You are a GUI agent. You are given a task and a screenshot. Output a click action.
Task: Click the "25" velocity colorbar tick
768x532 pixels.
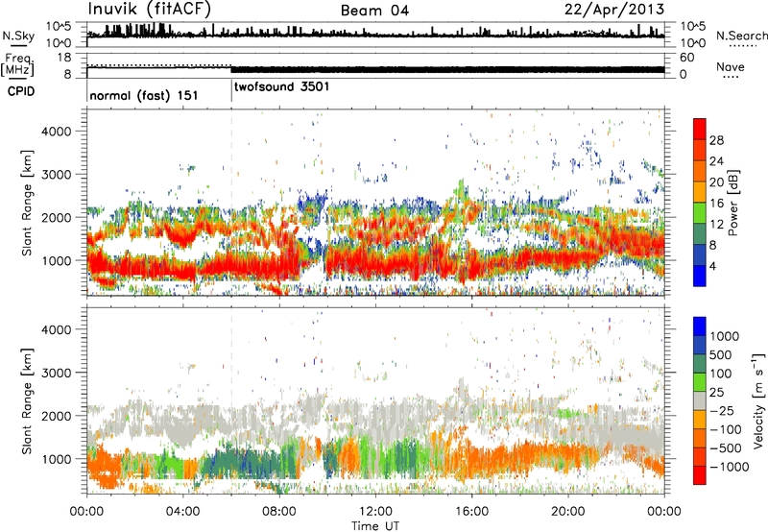[x=717, y=393]
